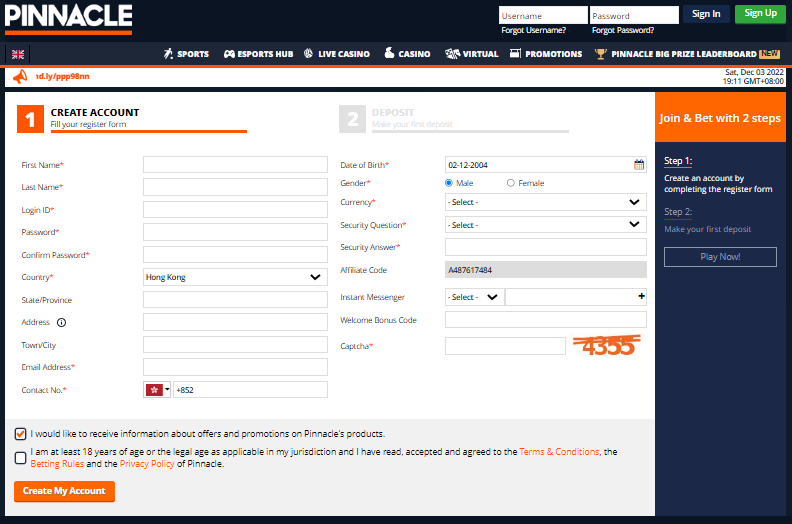792x524 pixels.
Task: Open the Terms & Conditions link
Action: (559, 452)
